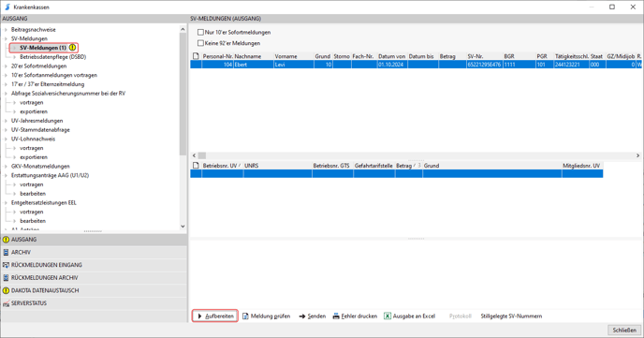Click the Meldung prüfen document icon
The width and height of the screenshot is (644, 338).
coord(245,316)
